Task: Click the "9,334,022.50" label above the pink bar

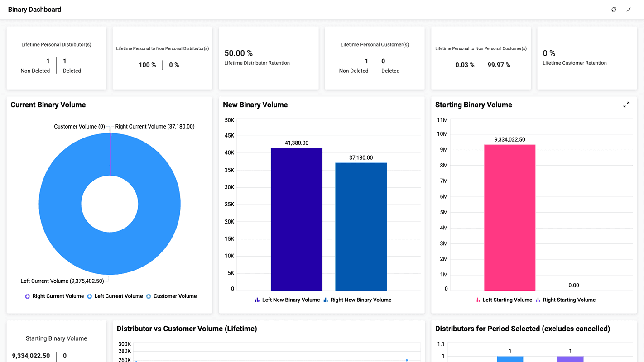Action: (510, 140)
